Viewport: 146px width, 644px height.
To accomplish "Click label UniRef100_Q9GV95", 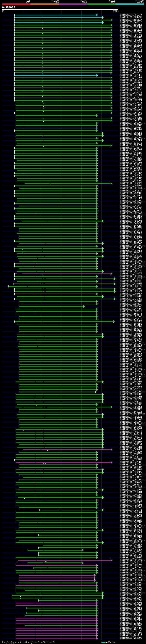I will coord(131,163).
